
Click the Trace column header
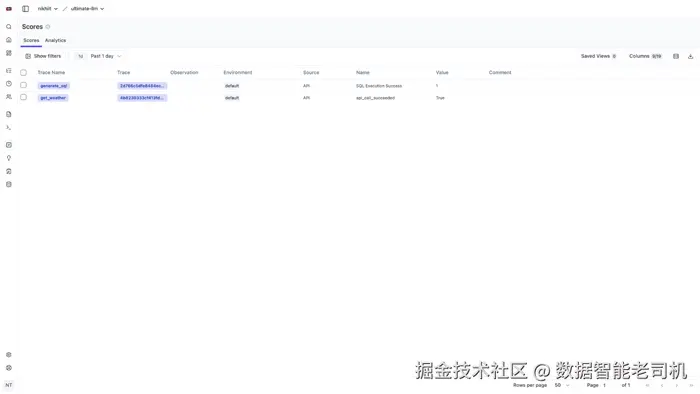[124, 72]
